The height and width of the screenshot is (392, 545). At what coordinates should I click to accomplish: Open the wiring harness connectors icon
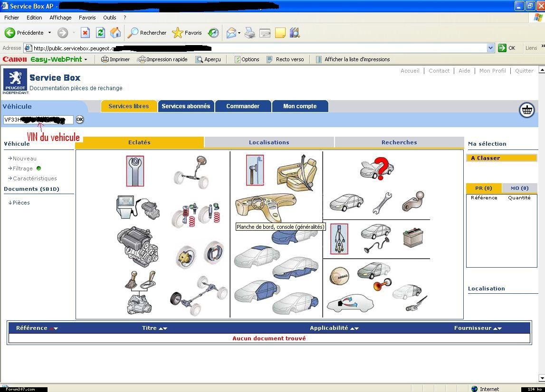click(x=339, y=239)
